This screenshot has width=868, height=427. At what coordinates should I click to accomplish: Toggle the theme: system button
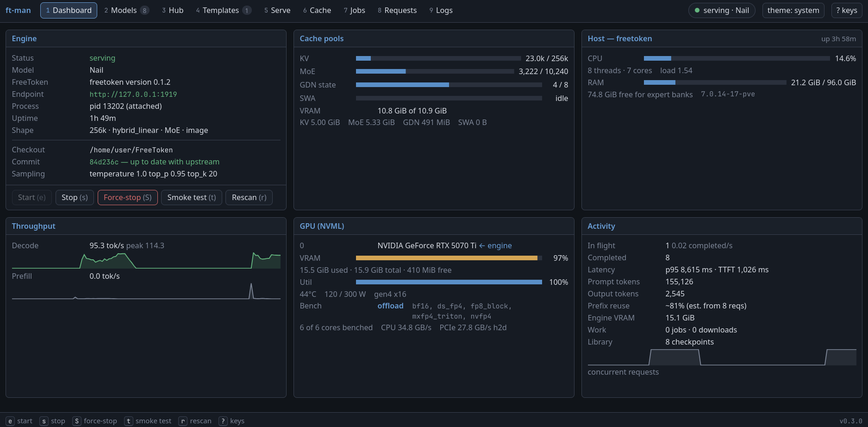tap(793, 10)
